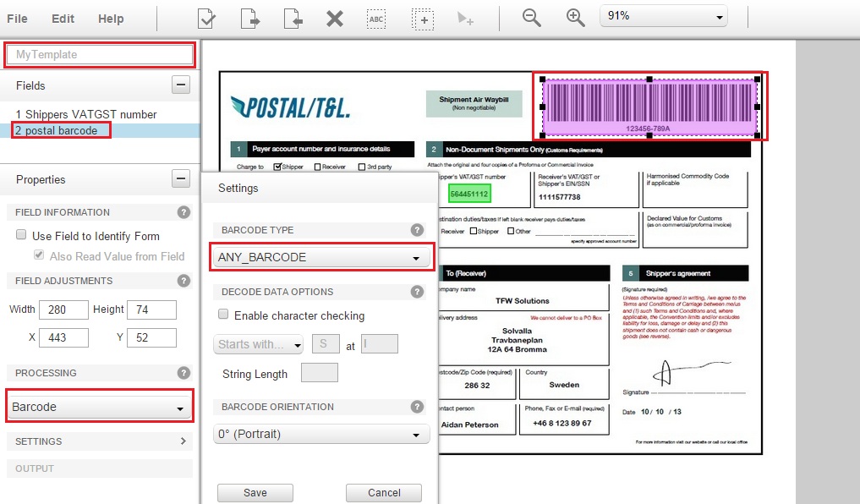Zoom in with the plus magnifier
This screenshot has width=860, height=504.
coord(576,18)
